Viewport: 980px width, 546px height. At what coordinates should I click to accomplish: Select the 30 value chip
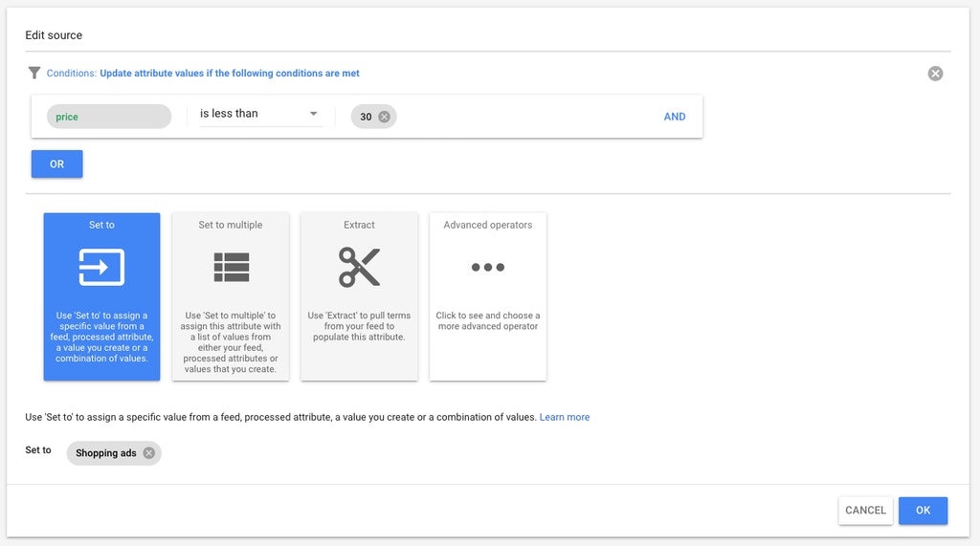click(366, 117)
